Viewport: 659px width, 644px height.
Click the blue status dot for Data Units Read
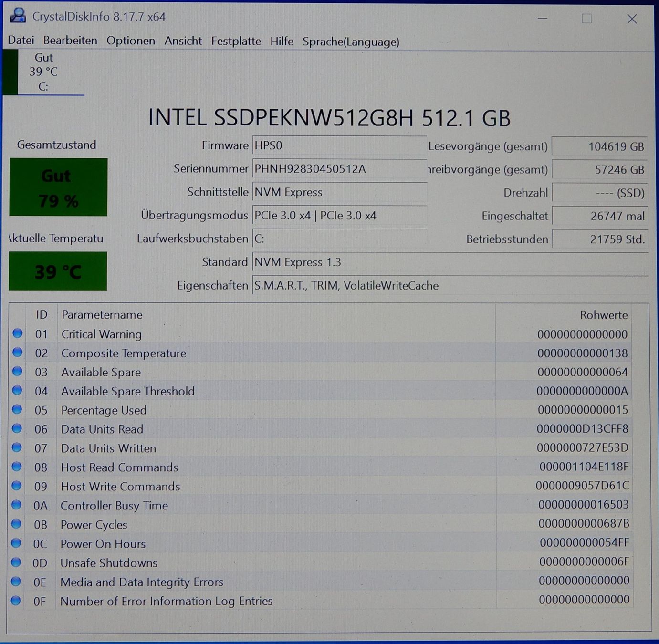click(x=17, y=428)
